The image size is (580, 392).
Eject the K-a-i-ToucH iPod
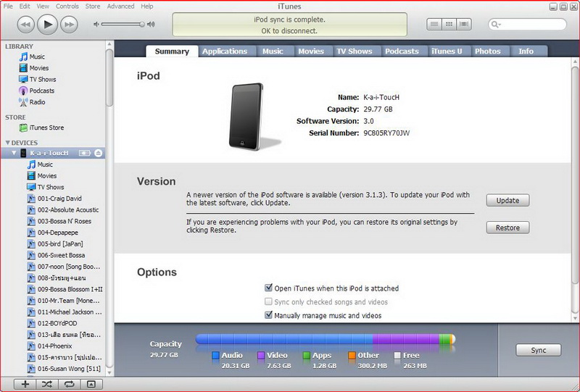point(99,154)
